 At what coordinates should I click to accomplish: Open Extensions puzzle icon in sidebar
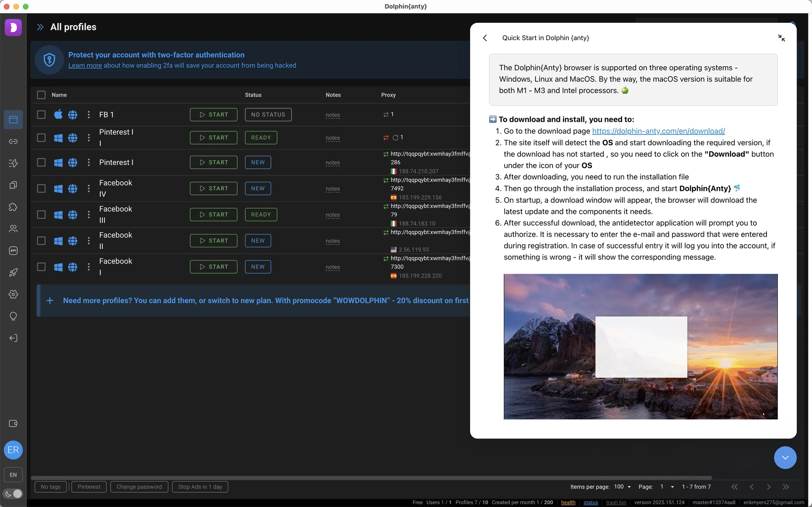pos(13,207)
